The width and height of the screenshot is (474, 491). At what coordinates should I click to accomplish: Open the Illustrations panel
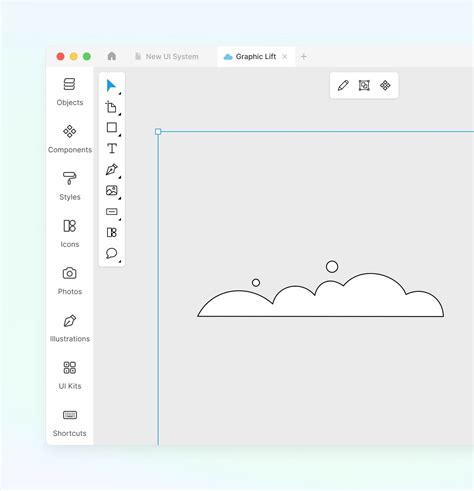pyautogui.click(x=70, y=328)
